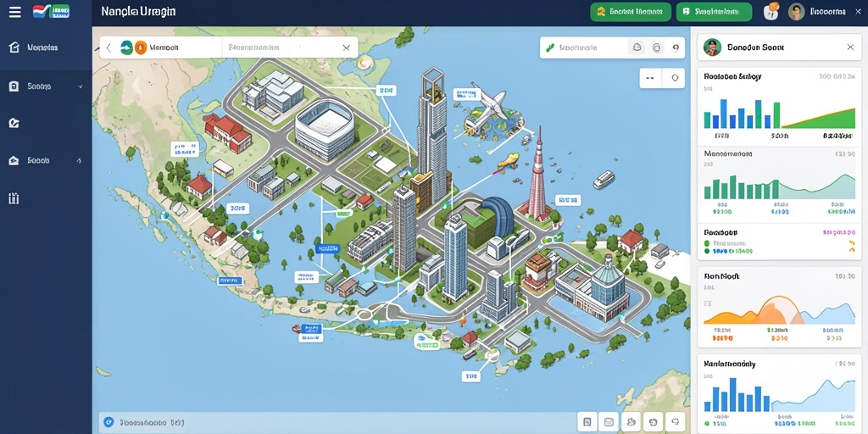Viewport: 868px width, 434px height.
Task: Click the oval stadium building on map
Action: point(325,129)
